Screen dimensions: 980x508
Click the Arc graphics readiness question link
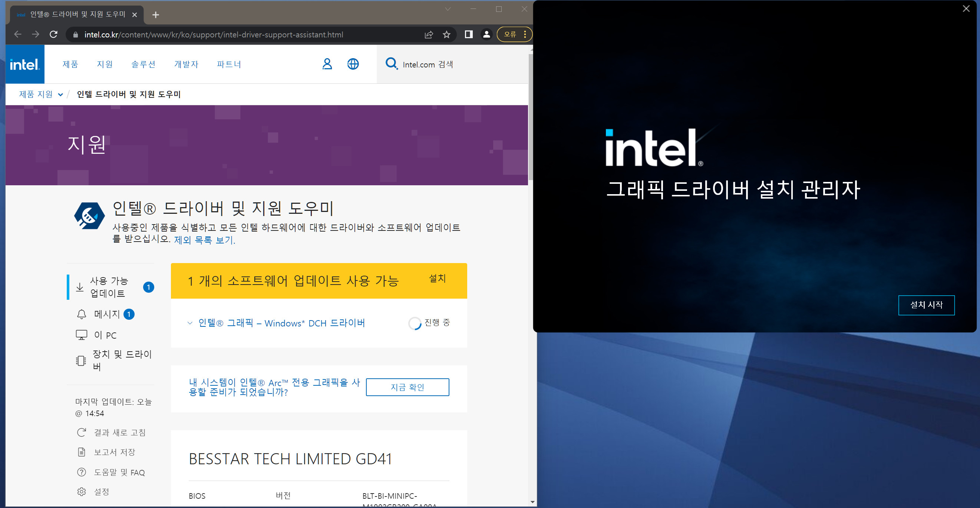(x=274, y=387)
